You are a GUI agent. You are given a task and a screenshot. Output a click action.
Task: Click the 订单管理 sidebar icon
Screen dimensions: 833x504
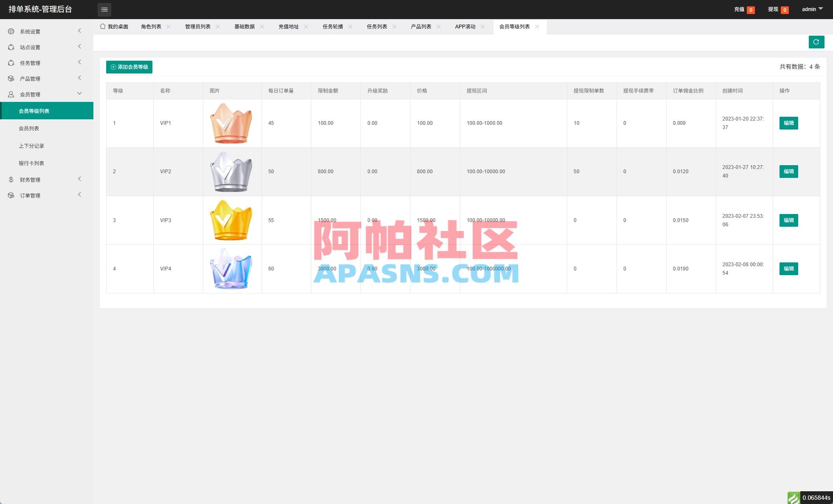pos(11,195)
